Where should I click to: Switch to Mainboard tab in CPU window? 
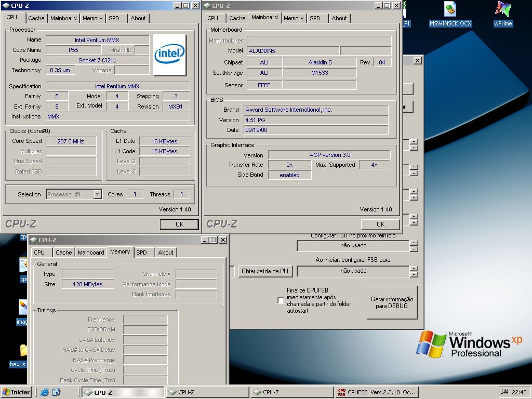click(63, 18)
